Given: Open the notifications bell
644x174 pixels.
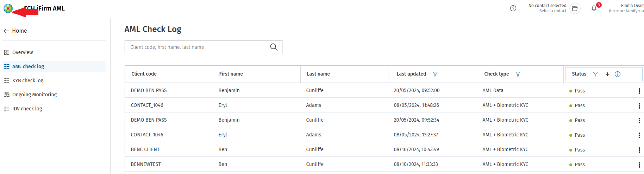Looking at the screenshot, I should click(x=594, y=8).
